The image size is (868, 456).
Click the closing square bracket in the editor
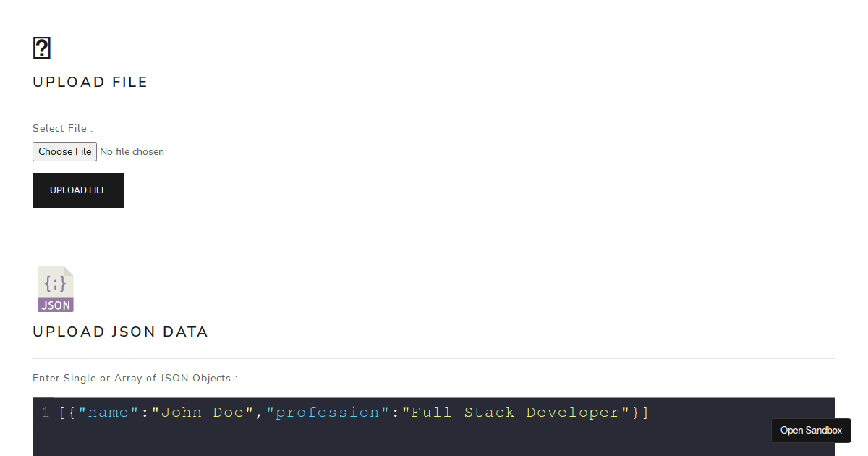click(x=645, y=413)
